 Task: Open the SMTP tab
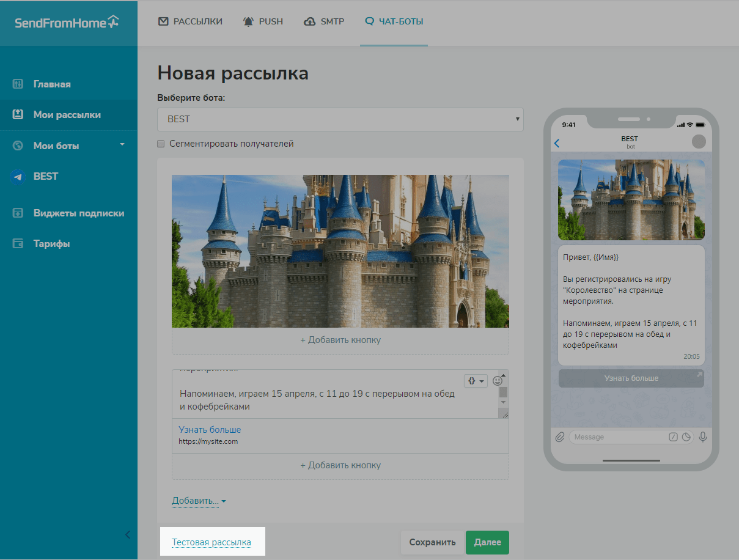324,21
